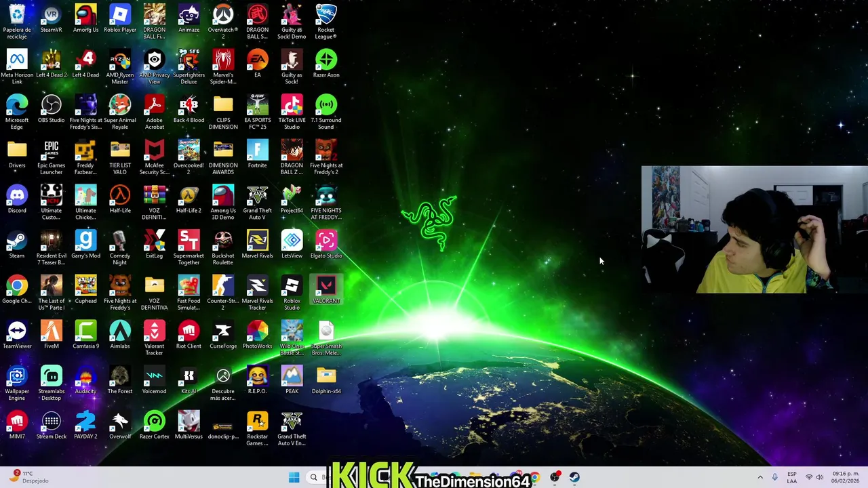The height and width of the screenshot is (488, 868).
Task: Select the Animaze desktop icon
Action: pyautogui.click(x=189, y=18)
